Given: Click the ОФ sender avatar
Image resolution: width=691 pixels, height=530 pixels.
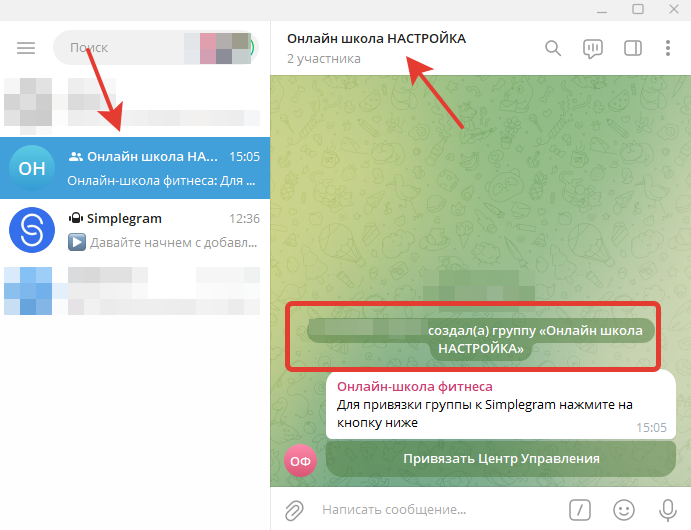Looking at the screenshot, I should (301, 461).
